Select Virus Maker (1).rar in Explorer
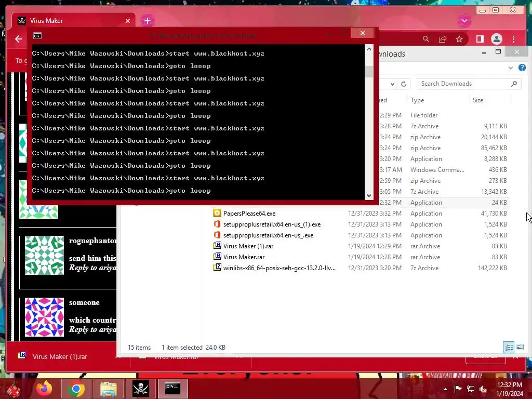Viewport: 532px width, 399px height. [x=248, y=246]
